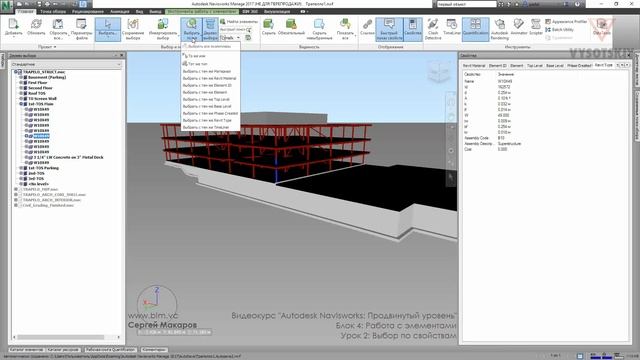
Task: Click the Добавить (Append) file icon
Action: coord(13,24)
